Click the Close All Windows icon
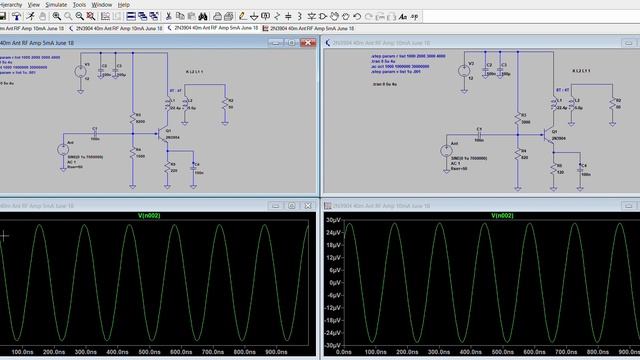Screen dimensions: 640x360 (154, 16)
